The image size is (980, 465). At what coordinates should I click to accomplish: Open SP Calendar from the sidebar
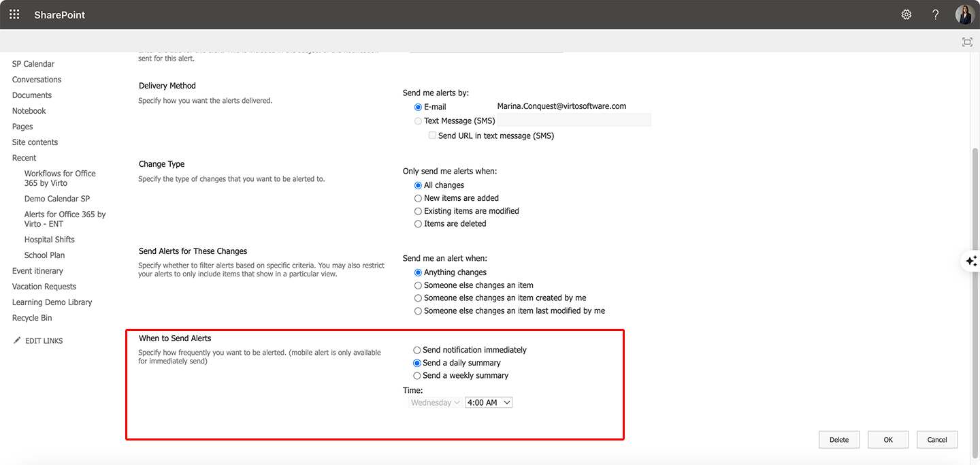[33, 63]
